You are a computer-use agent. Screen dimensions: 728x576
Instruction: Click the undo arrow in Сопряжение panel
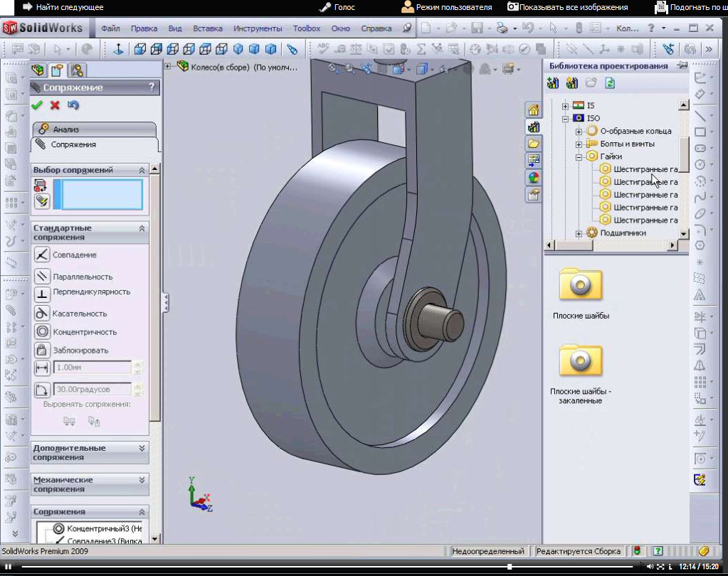(73, 105)
